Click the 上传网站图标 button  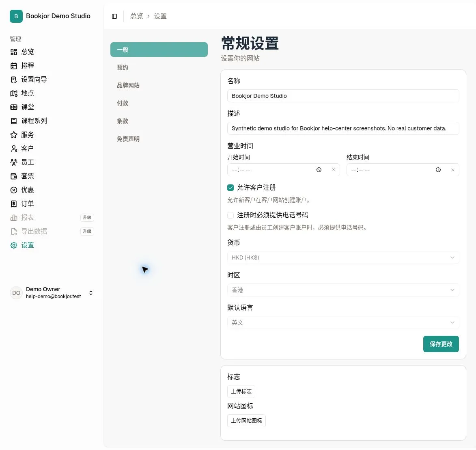click(246, 421)
